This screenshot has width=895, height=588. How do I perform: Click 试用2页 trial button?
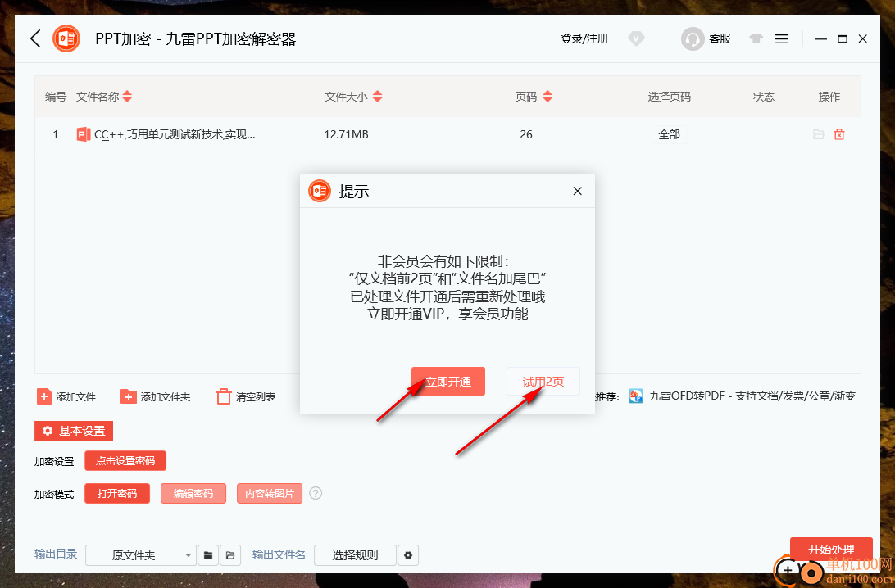pyautogui.click(x=543, y=382)
